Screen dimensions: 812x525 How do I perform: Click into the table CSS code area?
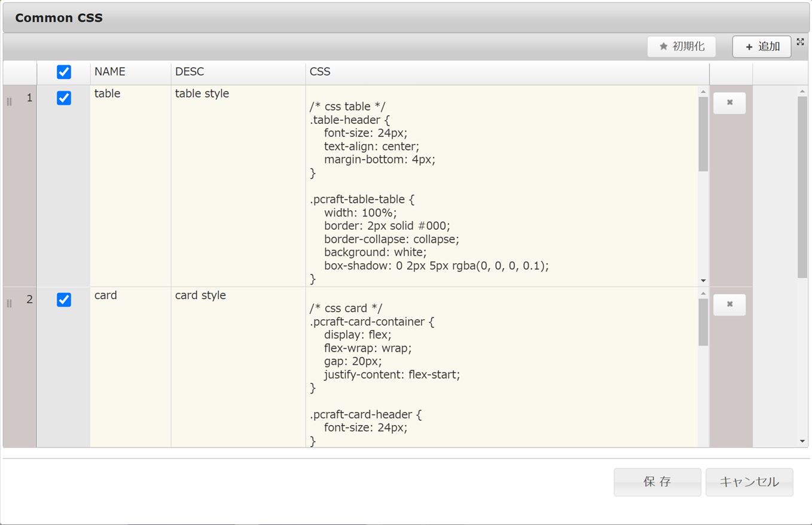click(502, 186)
